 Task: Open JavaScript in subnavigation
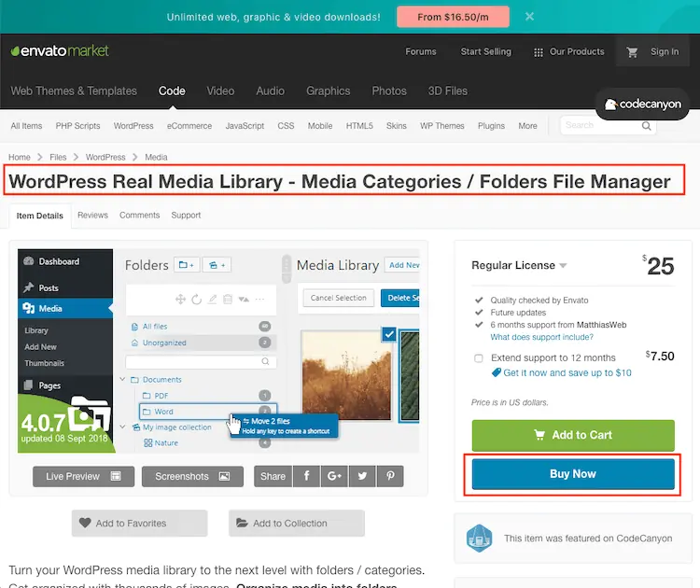click(245, 126)
